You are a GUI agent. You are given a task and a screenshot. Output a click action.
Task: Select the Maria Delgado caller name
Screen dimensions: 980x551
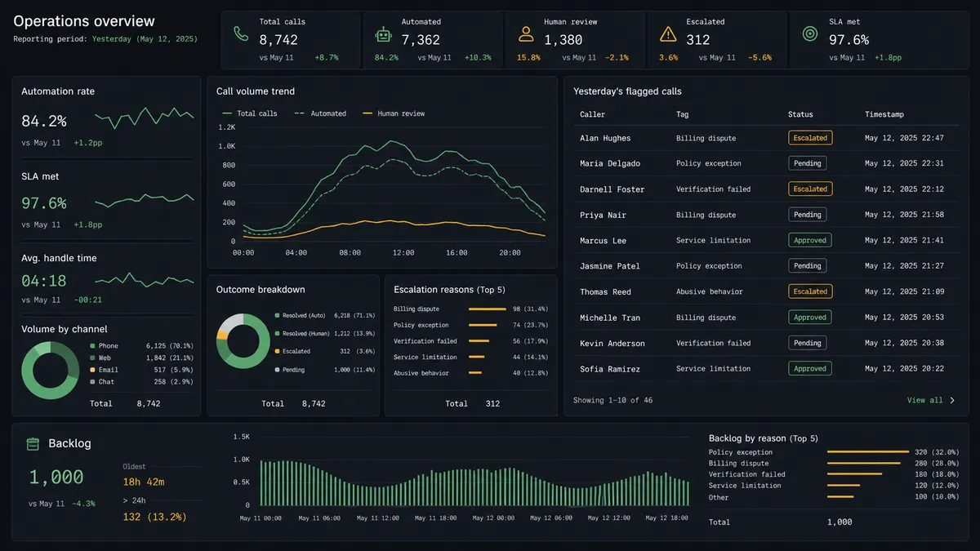(x=610, y=163)
